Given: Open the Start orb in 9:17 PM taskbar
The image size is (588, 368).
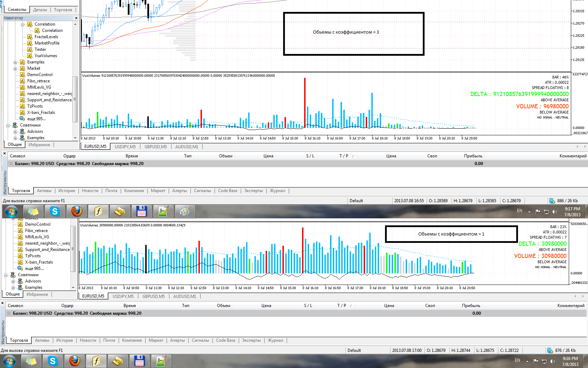Looking at the screenshot, I should click(x=12, y=211).
